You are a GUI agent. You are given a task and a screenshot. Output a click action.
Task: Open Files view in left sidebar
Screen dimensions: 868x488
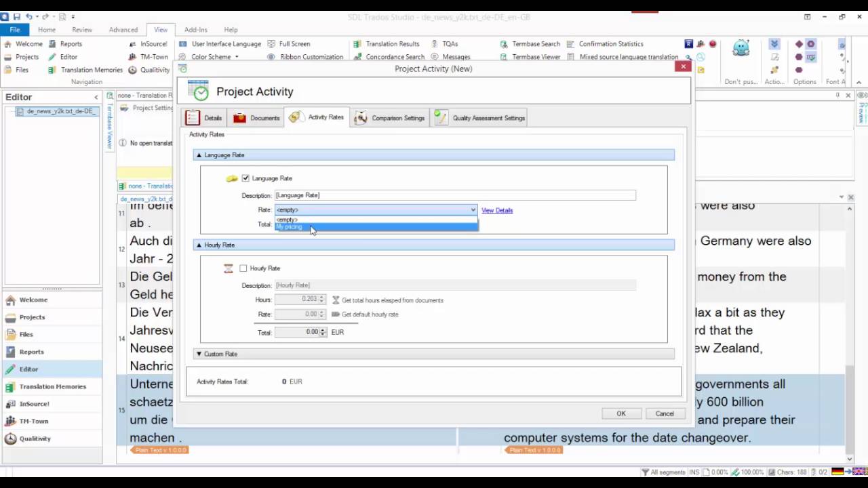pos(51,334)
